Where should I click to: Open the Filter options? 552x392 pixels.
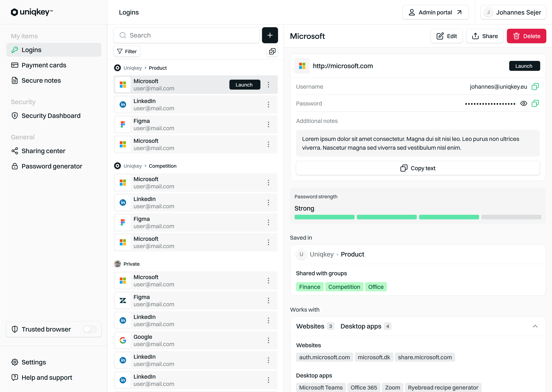[x=127, y=51]
